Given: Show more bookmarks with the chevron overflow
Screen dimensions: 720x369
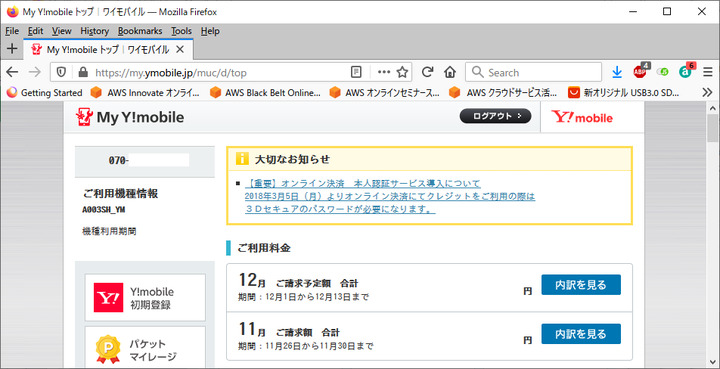Looking at the screenshot, I should [x=708, y=93].
